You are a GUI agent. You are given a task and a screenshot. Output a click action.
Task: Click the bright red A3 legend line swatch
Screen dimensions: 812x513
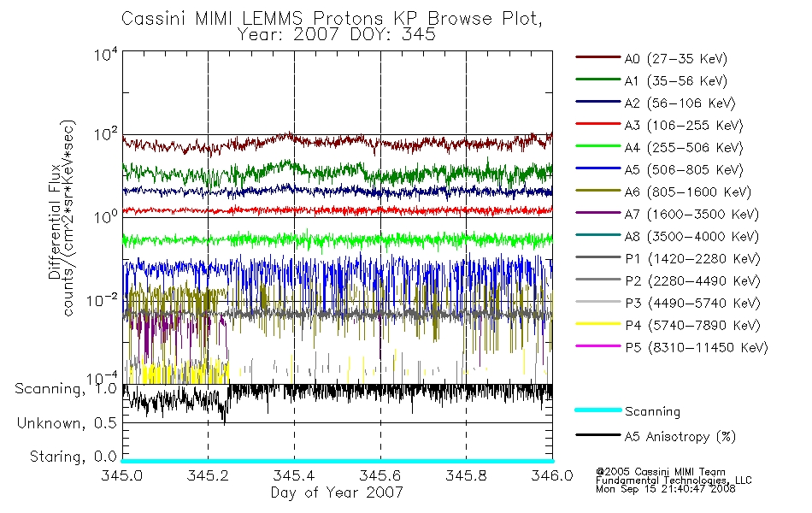coord(598,124)
